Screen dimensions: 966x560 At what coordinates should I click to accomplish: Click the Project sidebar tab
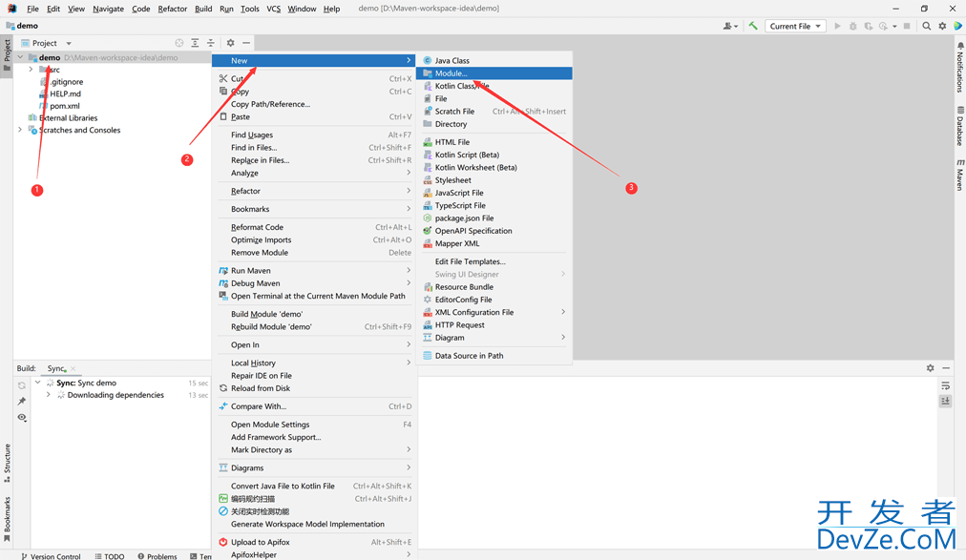tap(7, 55)
